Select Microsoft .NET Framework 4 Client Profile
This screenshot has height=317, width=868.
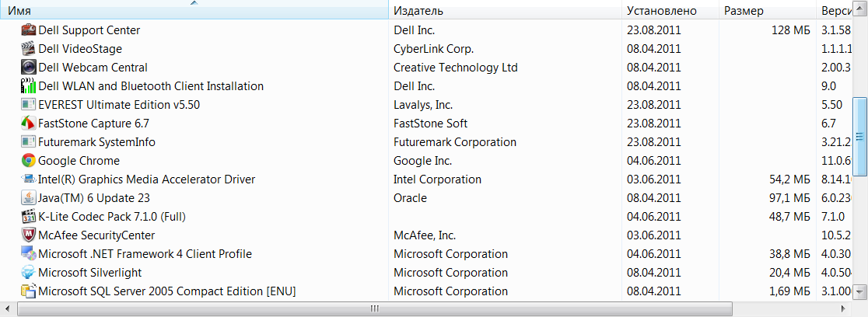(145, 254)
